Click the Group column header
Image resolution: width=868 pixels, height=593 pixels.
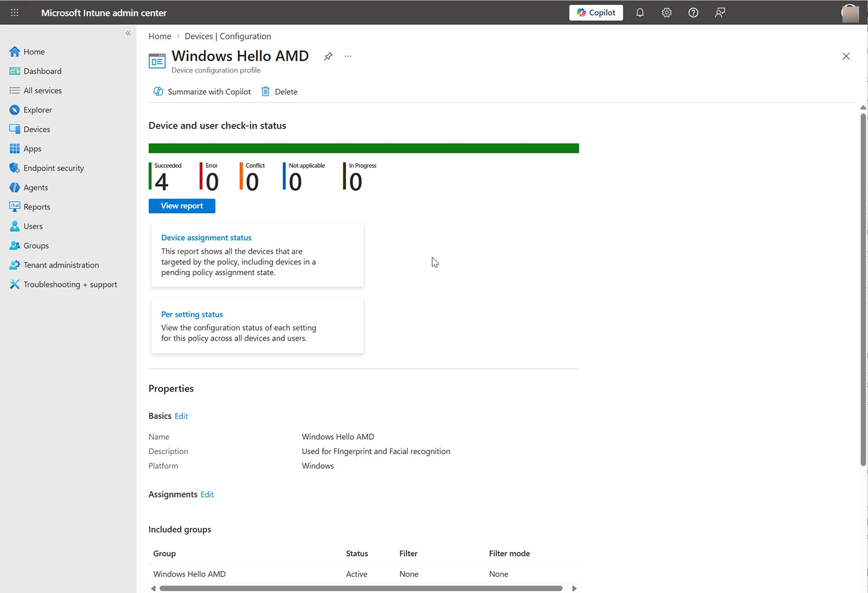164,554
